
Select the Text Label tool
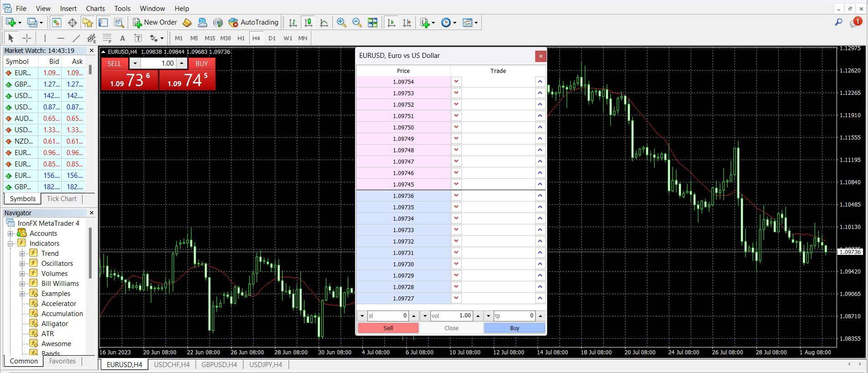point(138,38)
